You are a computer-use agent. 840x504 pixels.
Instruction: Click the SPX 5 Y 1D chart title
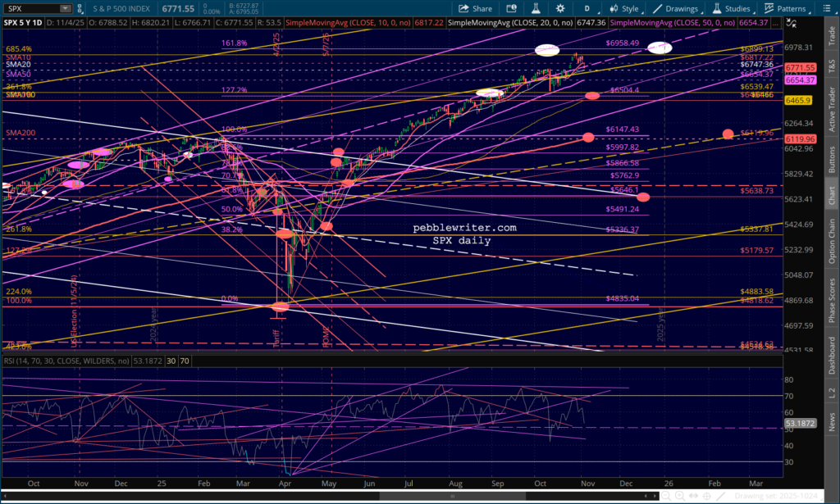point(22,23)
